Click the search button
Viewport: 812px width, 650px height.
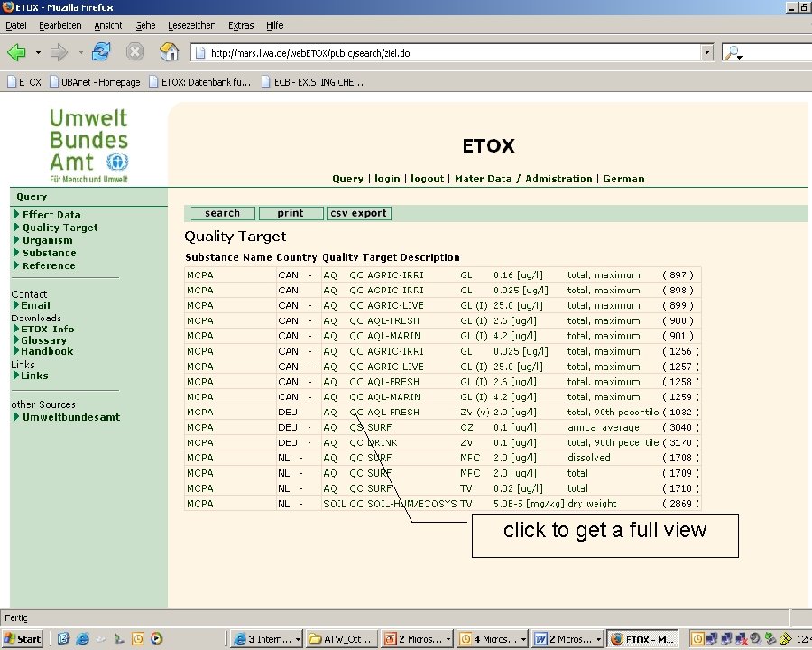pyautogui.click(x=222, y=213)
